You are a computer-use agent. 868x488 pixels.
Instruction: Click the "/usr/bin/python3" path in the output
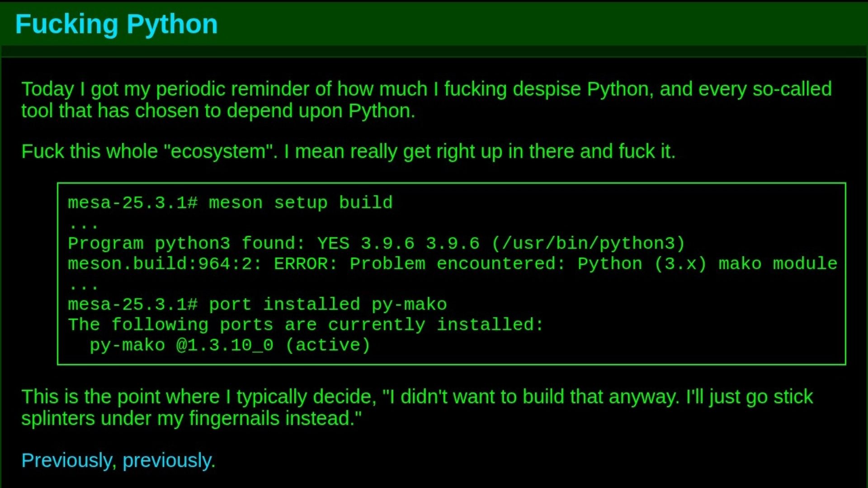click(588, 244)
